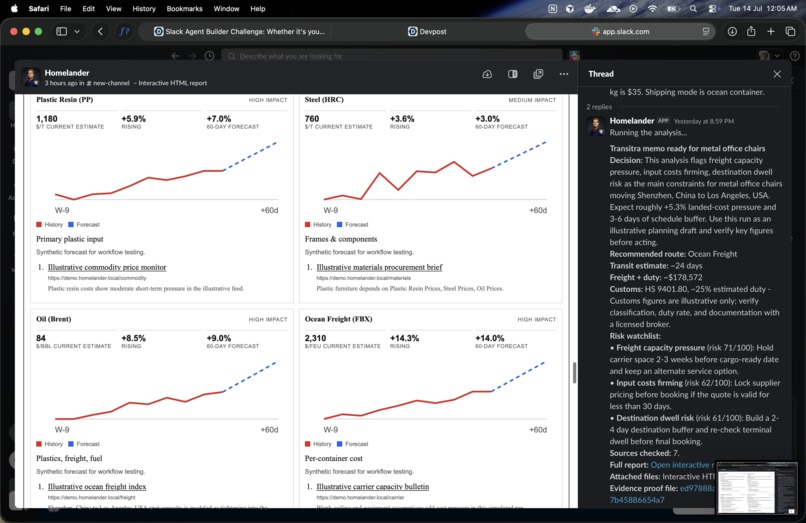Open more actions ellipsis in report header
Image resolution: width=806 pixels, height=523 pixels.
click(564, 74)
